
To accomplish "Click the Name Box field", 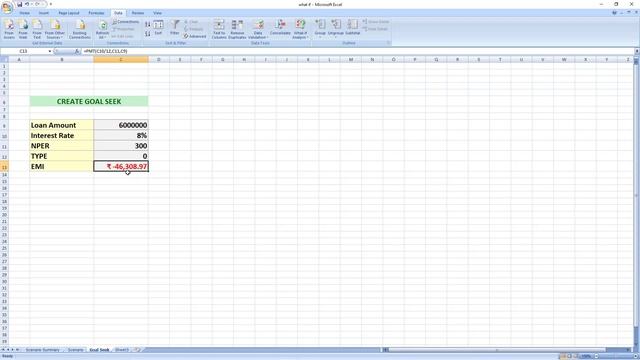I will pyautogui.click(x=24, y=51).
